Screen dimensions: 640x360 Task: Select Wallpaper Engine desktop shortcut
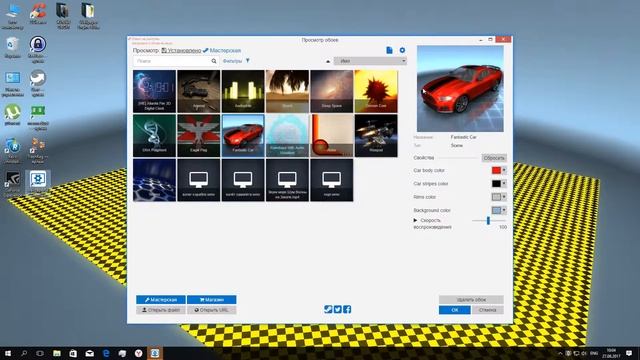[x=38, y=182]
